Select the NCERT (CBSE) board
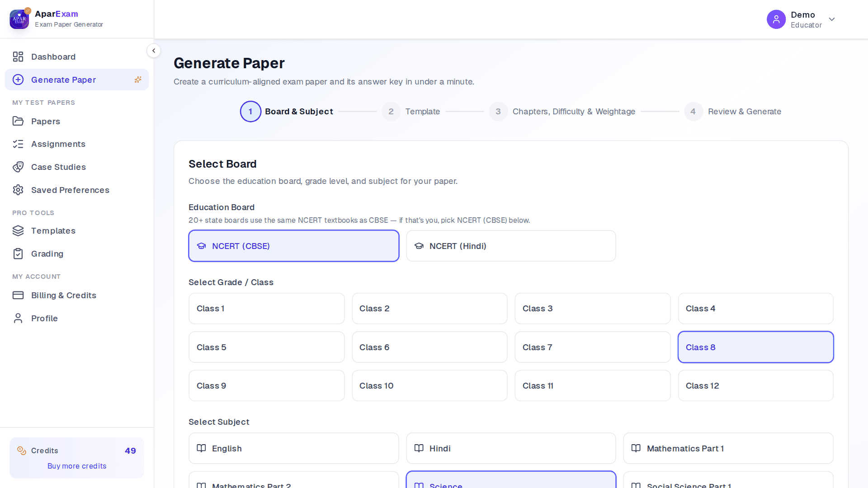Image resolution: width=868 pixels, height=488 pixels. coord(294,246)
